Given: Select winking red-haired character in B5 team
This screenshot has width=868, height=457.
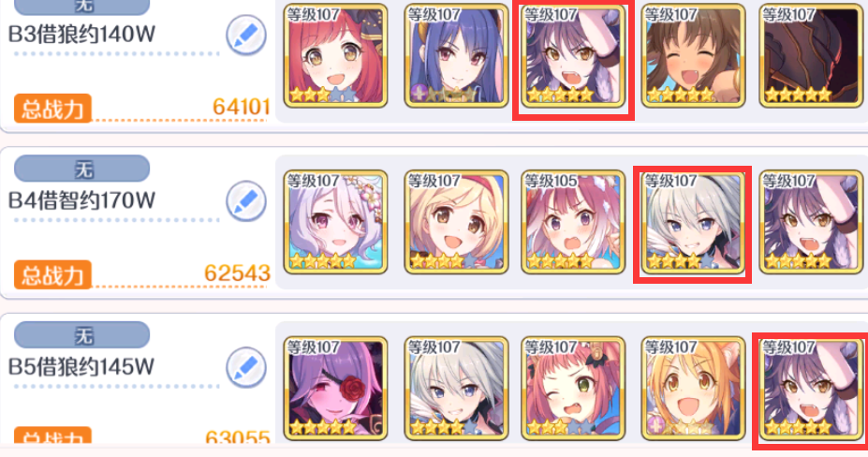Looking at the screenshot, I should (573, 388).
